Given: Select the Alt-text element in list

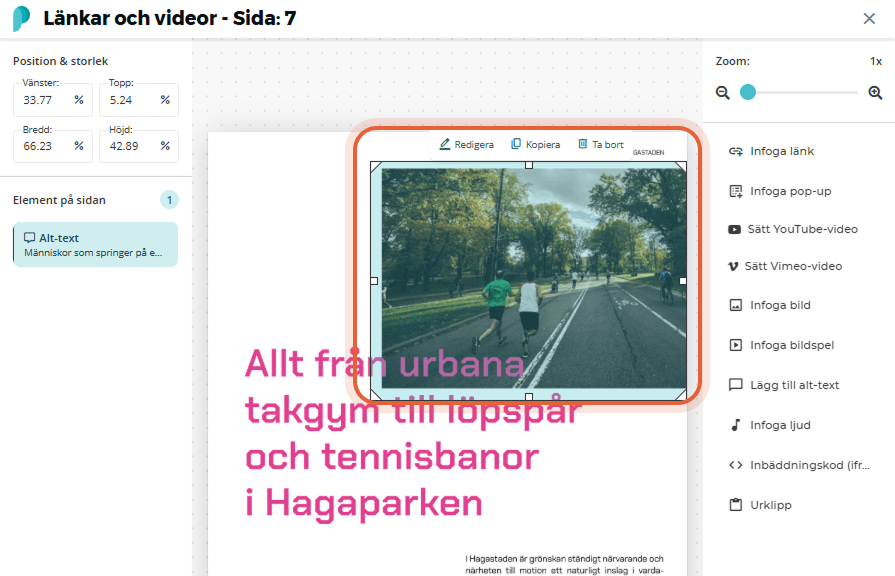Looking at the screenshot, I should [95, 244].
